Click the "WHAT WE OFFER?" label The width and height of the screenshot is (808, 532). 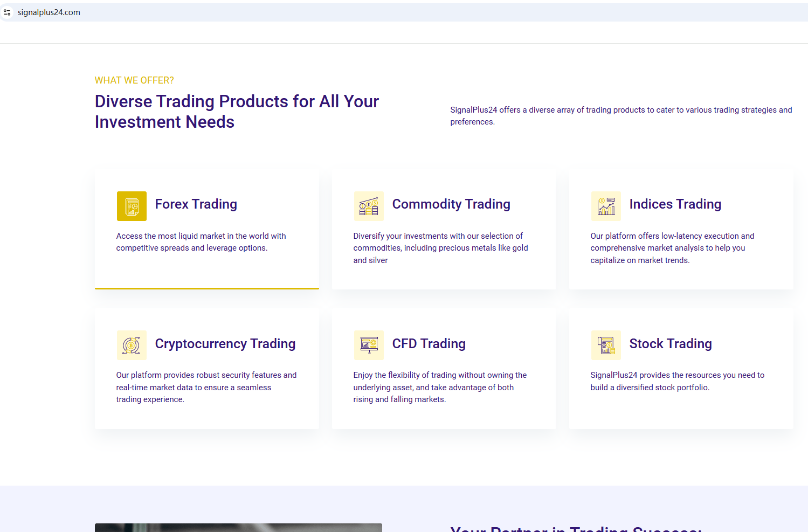pos(134,80)
